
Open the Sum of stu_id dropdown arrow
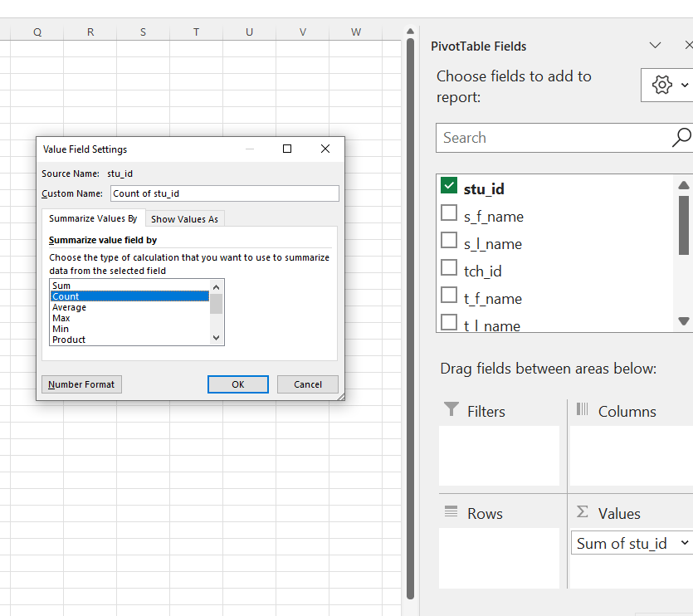[x=685, y=543]
